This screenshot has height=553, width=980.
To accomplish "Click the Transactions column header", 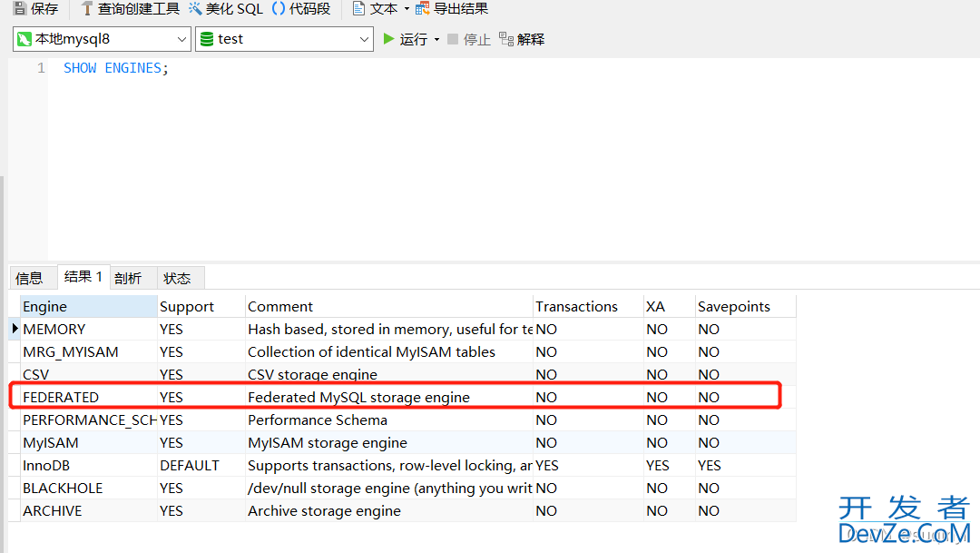I will (x=588, y=307).
